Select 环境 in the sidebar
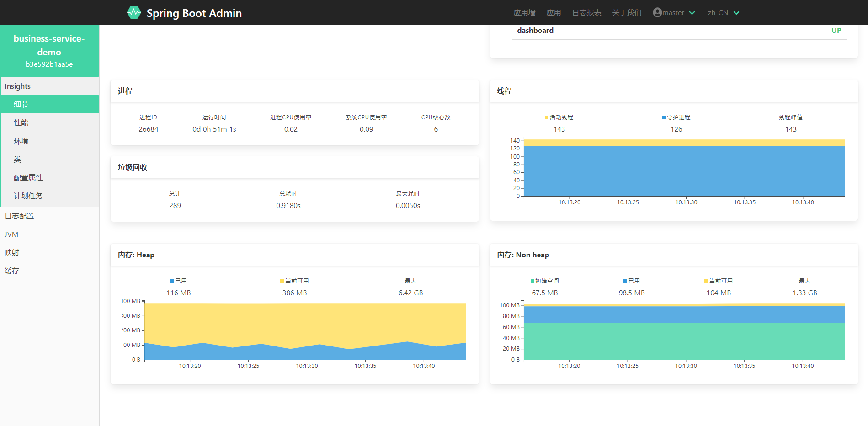The width and height of the screenshot is (868, 426). tap(21, 141)
